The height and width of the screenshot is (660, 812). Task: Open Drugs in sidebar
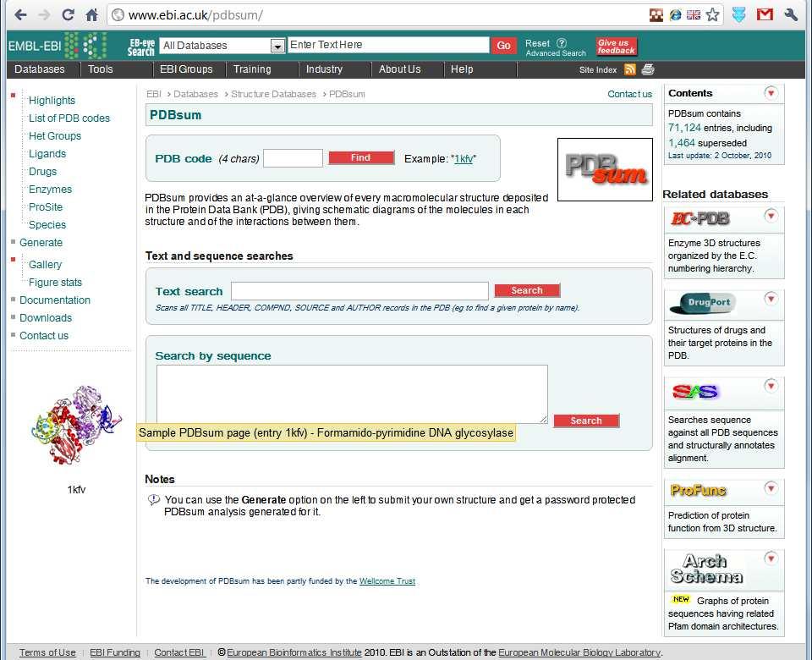point(42,172)
